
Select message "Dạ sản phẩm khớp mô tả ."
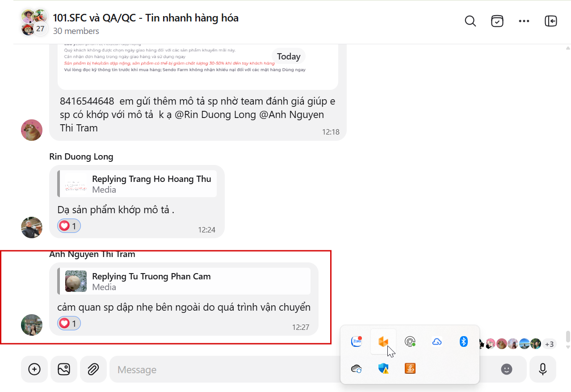click(x=116, y=210)
